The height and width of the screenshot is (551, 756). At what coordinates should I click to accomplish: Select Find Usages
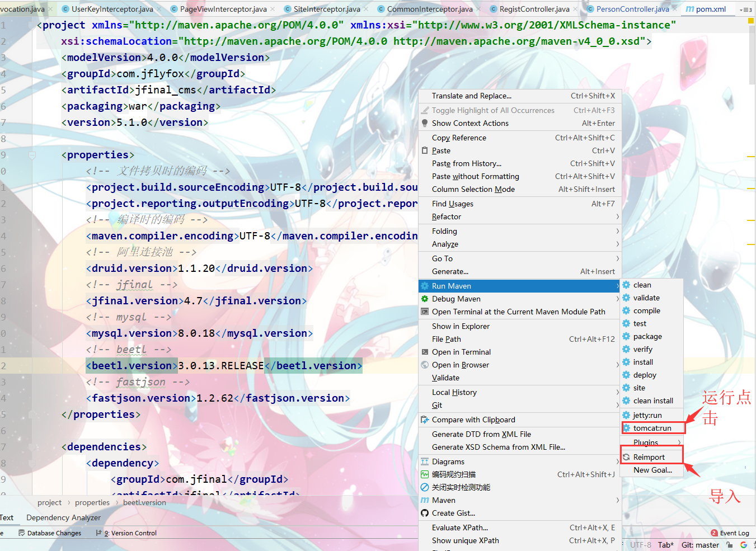point(520,204)
